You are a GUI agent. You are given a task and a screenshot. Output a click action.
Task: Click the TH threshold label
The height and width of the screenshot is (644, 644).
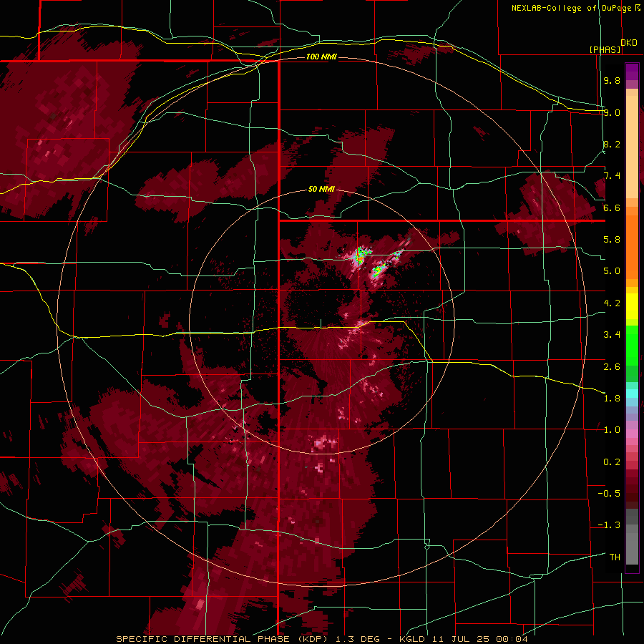615,557
